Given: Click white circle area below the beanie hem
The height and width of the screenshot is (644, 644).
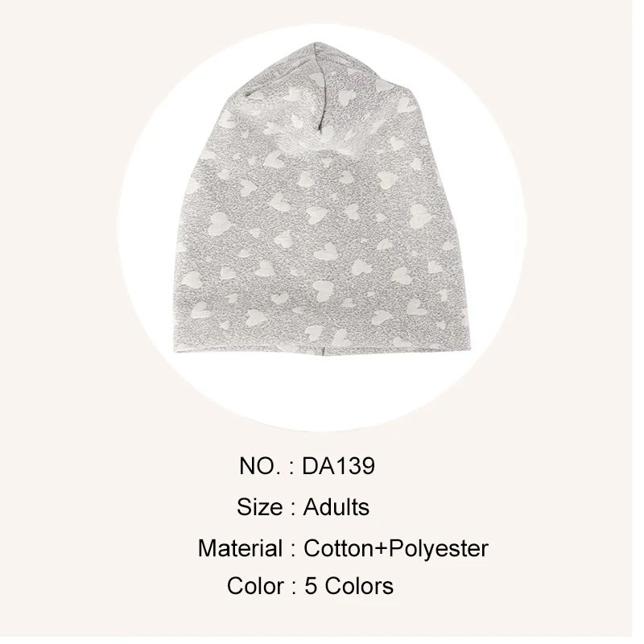Looking at the screenshot, I should (x=323, y=392).
